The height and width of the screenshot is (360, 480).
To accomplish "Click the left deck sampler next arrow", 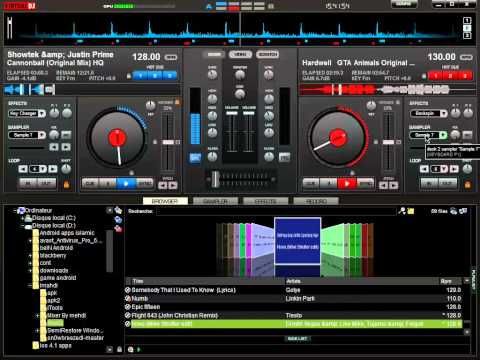I will [66, 147].
